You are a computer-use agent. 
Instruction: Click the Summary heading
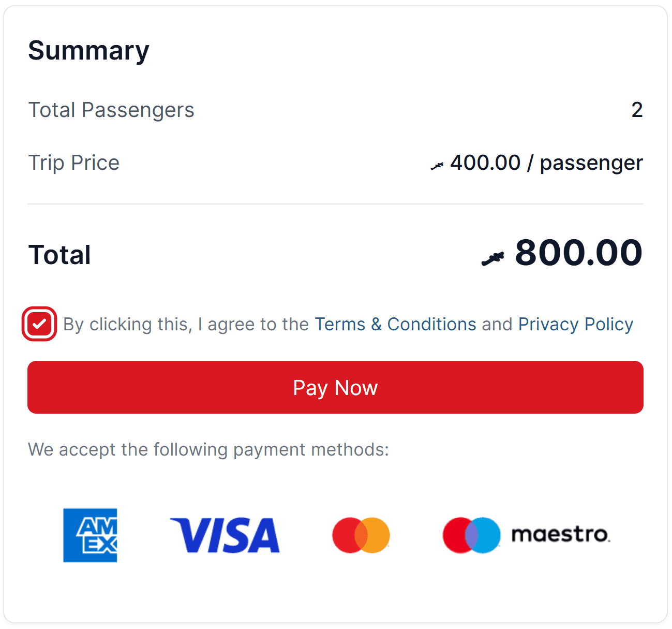pyautogui.click(x=88, y=50)
